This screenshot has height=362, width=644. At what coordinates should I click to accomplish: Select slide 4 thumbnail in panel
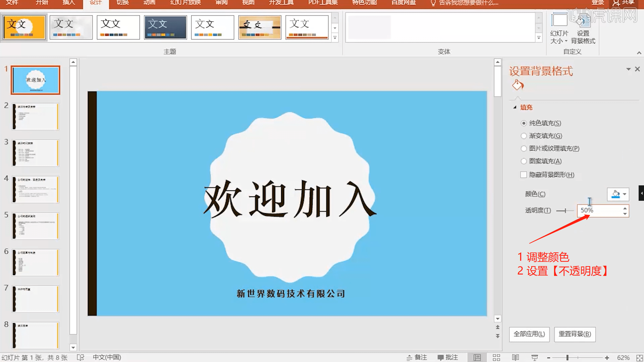tap(35, 189)
